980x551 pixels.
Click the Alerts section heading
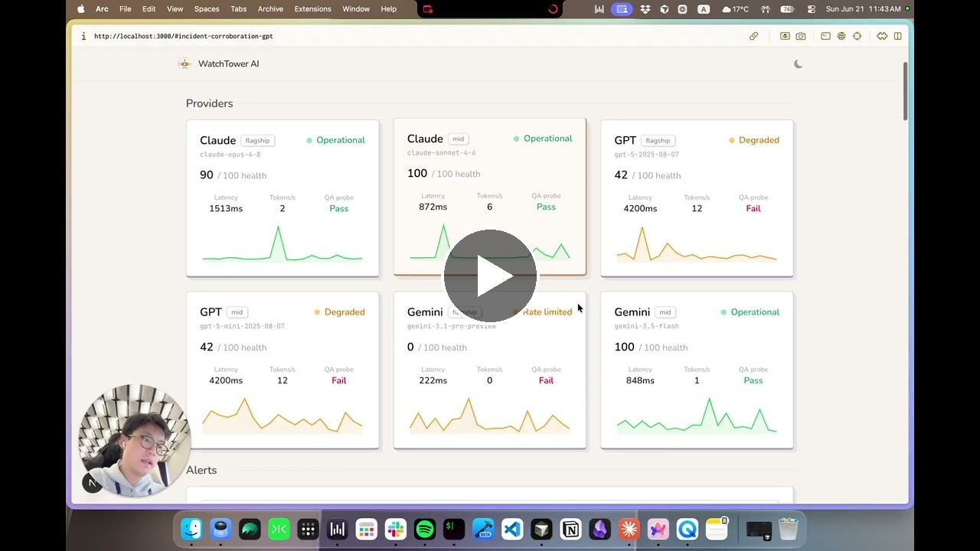(201, 470)
